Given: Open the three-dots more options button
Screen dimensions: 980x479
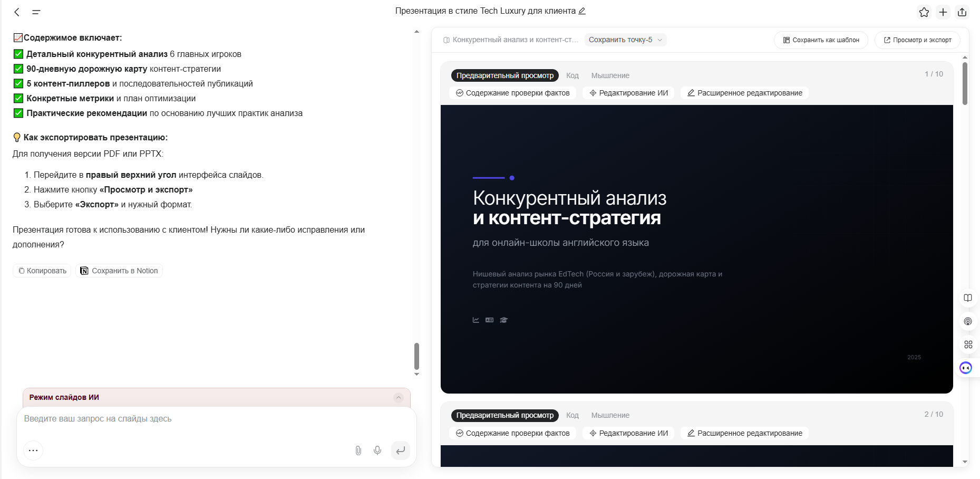Looking at the screenshot, I should pyautogui.click(x=33, y=451).
